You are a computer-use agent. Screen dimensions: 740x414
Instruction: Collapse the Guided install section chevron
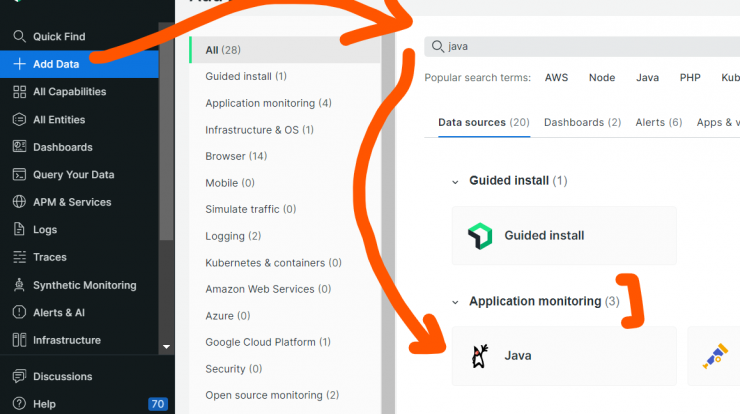[455, 182]
